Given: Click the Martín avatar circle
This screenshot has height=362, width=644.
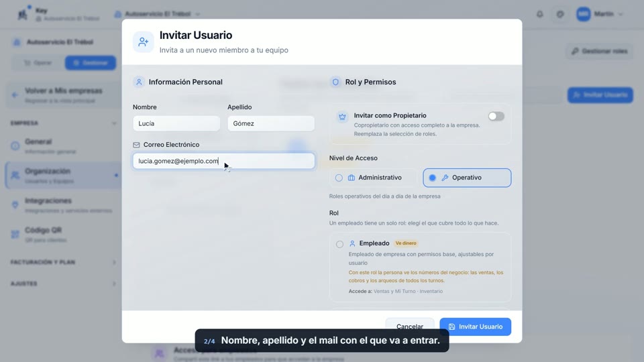Looking at the screenshot, I should click(583, 14).
